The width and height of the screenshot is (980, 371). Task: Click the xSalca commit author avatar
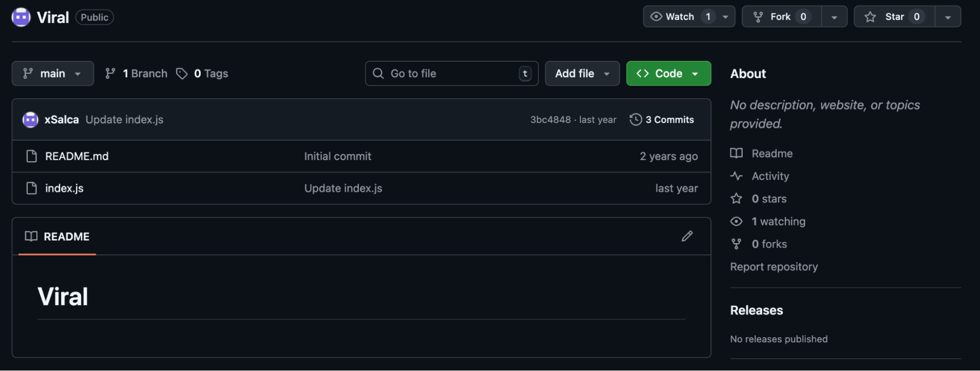[x=30, y=120]
